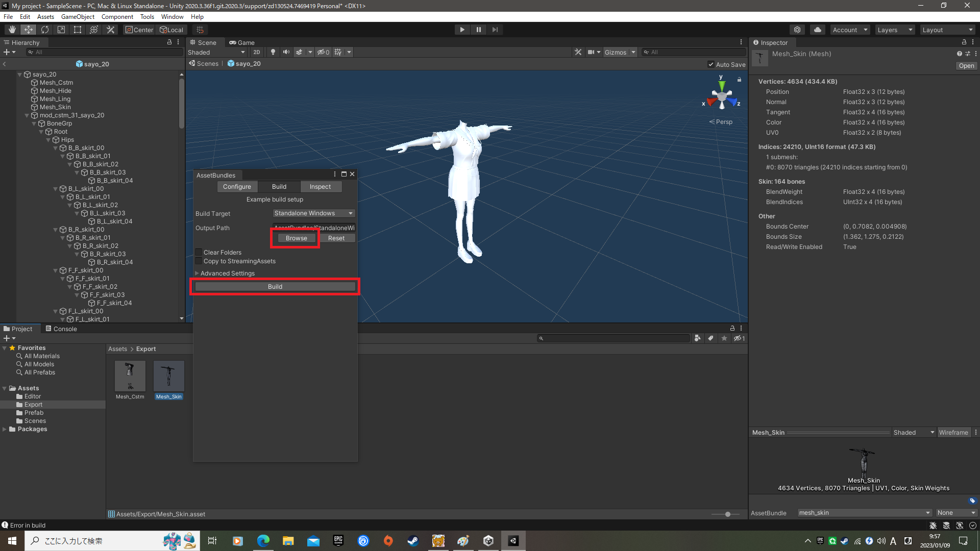Viewport: 980px width, 551px height.
Task: Click Open button in Inspector
Action: (x=966, y=66)
